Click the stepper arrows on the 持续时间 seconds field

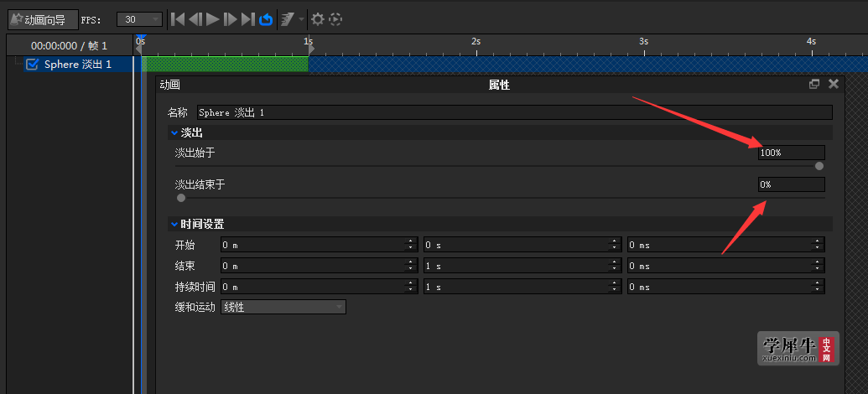coord(614,288)
